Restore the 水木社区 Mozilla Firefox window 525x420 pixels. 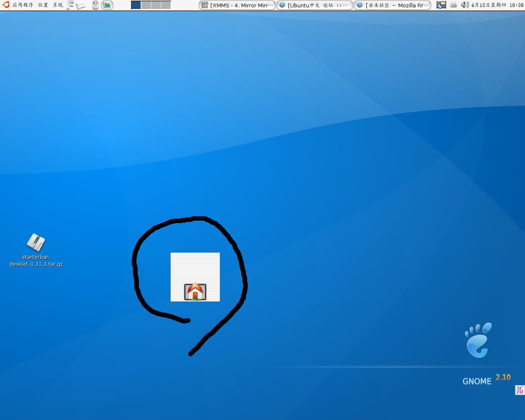393,5
